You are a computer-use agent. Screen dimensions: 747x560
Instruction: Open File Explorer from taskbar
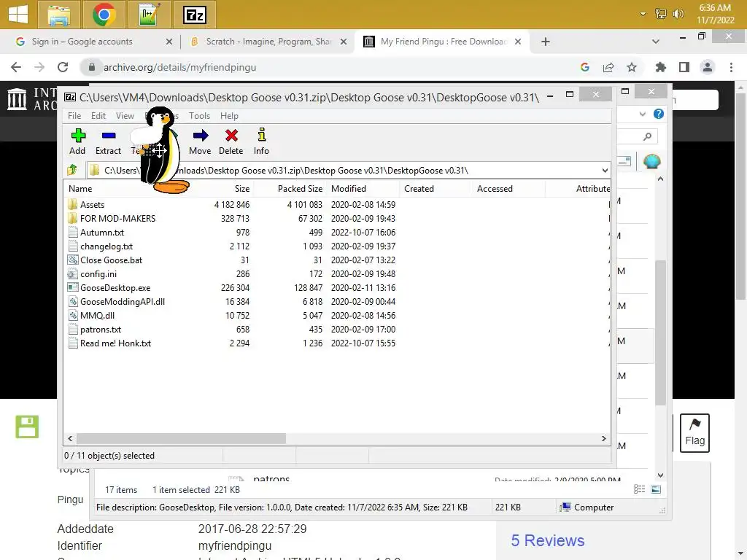(58, 15)
